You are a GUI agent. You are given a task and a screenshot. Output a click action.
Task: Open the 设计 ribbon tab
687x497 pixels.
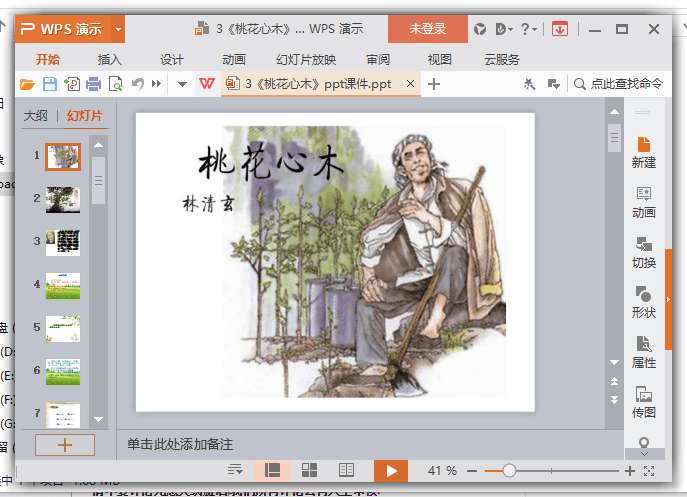pos(171,59)
